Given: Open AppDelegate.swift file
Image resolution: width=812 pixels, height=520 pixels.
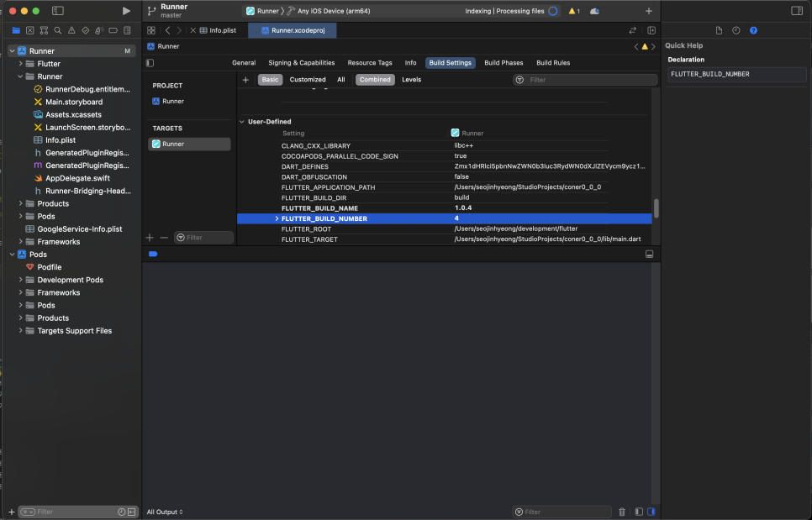Looking at the screenshot, I should click(x=77, y=178).
